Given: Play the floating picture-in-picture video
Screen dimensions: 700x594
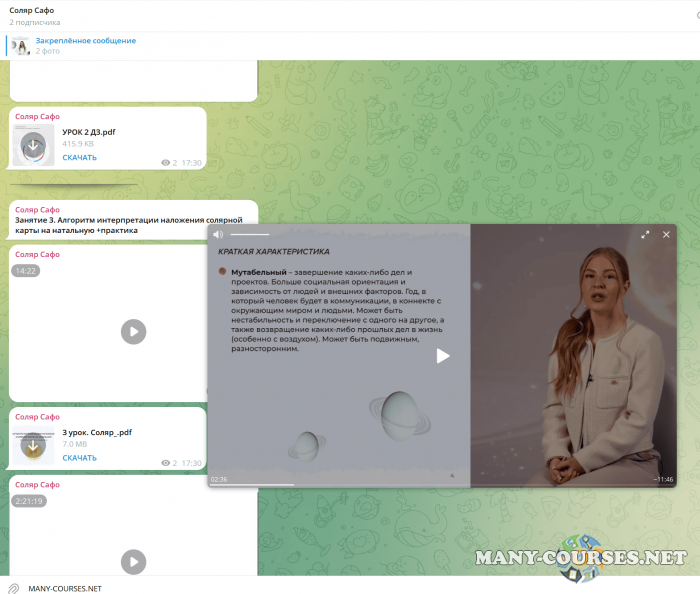Looking at the screenshot, I should click(442, 356).
